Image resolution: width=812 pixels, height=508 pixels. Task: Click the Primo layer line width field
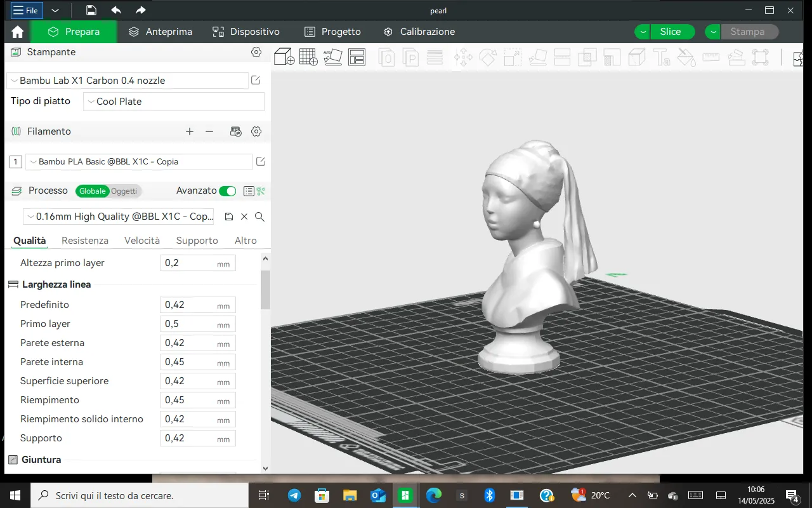click(x=198, y=324)
